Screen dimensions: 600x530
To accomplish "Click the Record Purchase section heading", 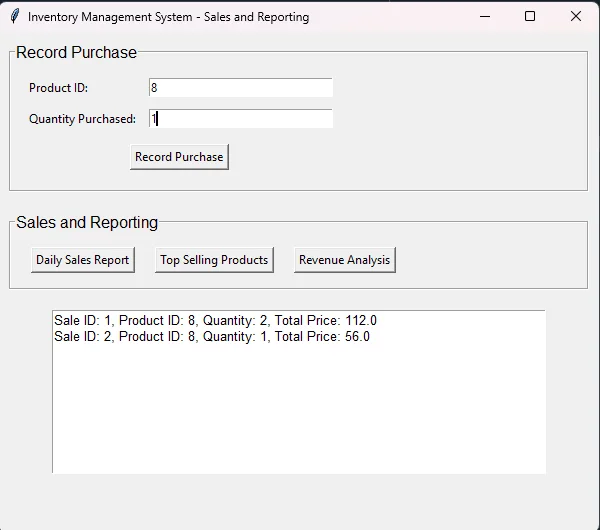I will [76, 52].
